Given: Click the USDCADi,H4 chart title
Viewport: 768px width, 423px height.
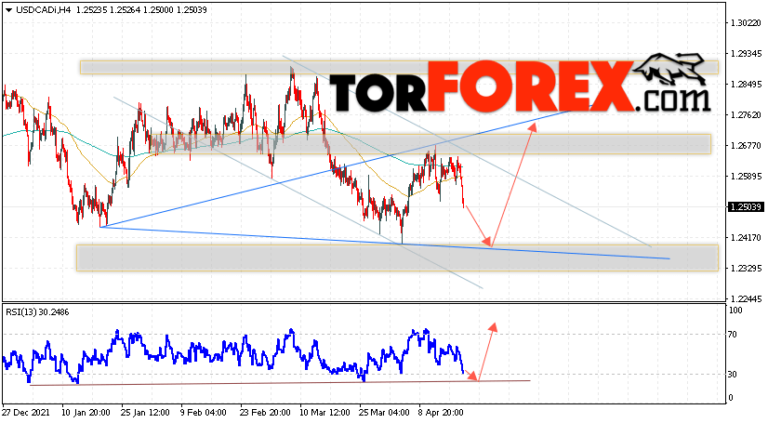Looking at the screenshot, I should point(43,10).
